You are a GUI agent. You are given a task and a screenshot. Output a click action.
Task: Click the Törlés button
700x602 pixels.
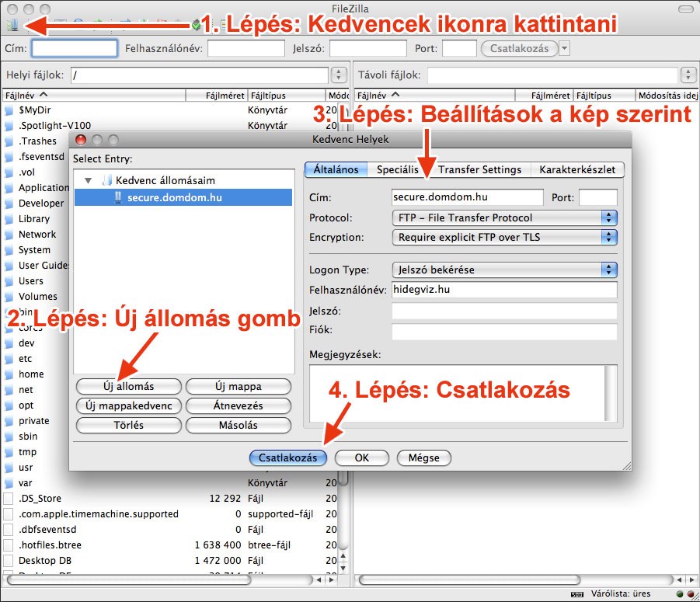click(x=128, y=425)
